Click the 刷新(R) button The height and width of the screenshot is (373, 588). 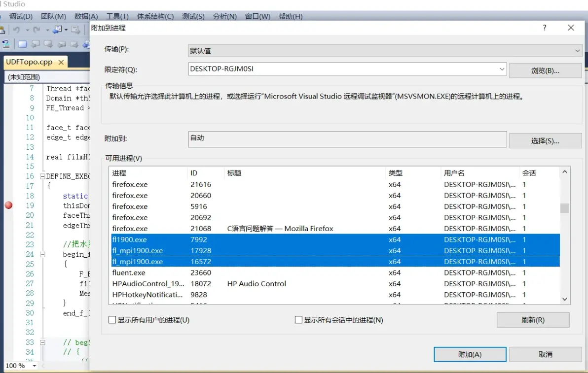[533, 320]
